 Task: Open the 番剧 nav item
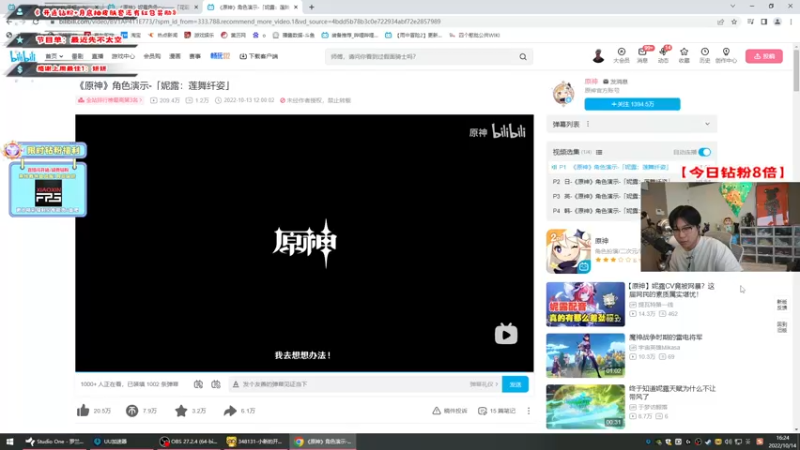coord(77,56)
